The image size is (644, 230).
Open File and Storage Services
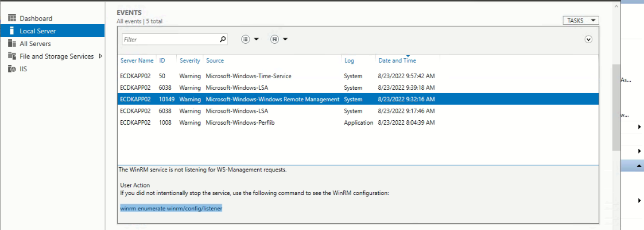coord(57,56)
